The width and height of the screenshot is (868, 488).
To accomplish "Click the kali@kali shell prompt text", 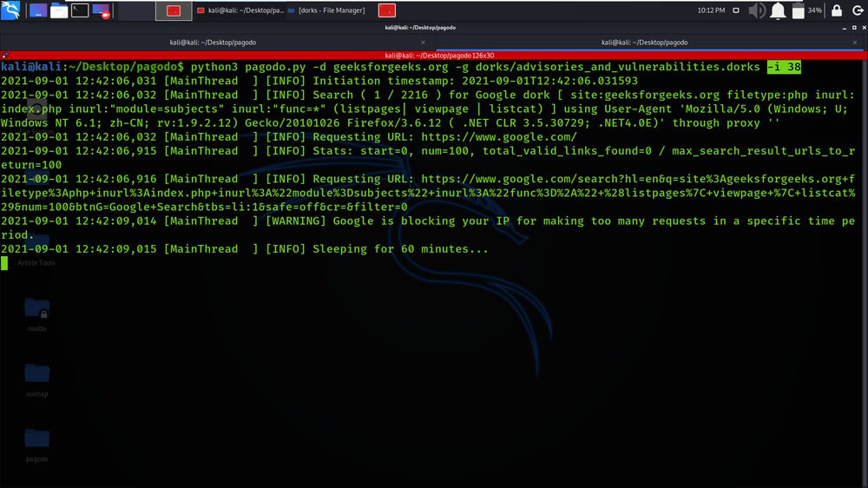I will pos(92,67).
